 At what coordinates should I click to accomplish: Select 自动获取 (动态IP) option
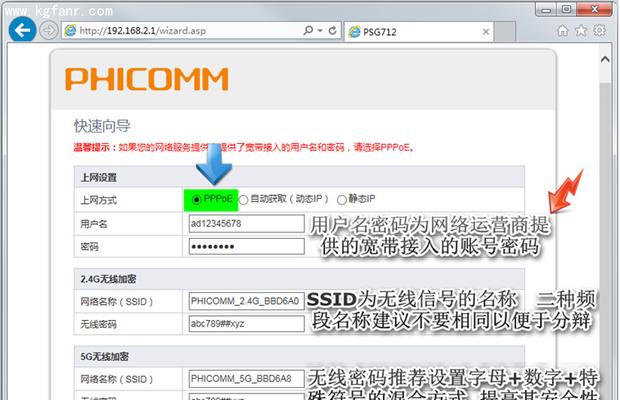(x=244, y=200)
